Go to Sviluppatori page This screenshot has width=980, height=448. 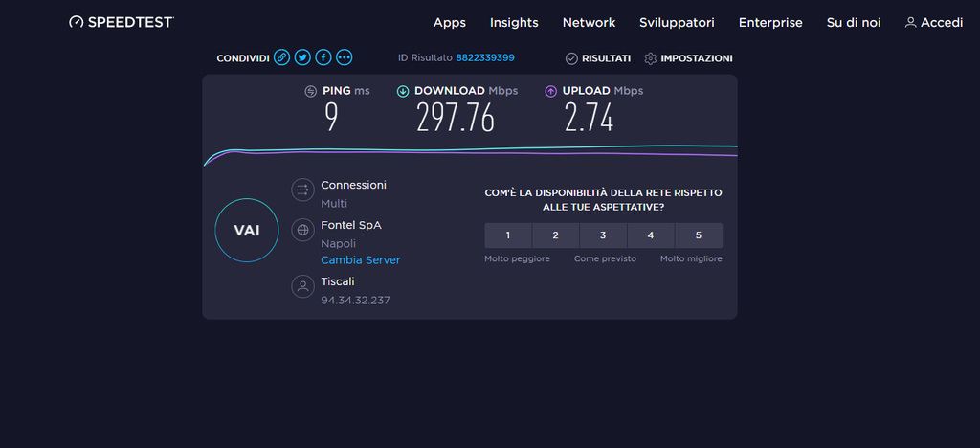coord(678,22)
